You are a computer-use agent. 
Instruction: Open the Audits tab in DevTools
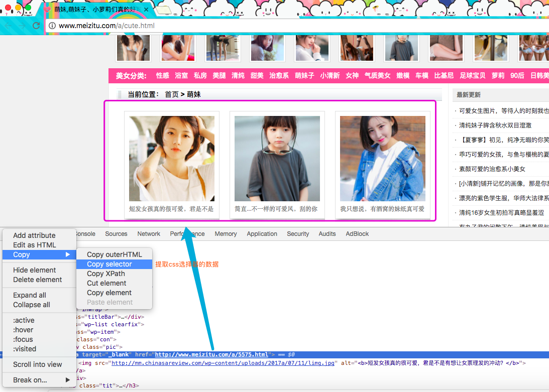click(327, 234)
